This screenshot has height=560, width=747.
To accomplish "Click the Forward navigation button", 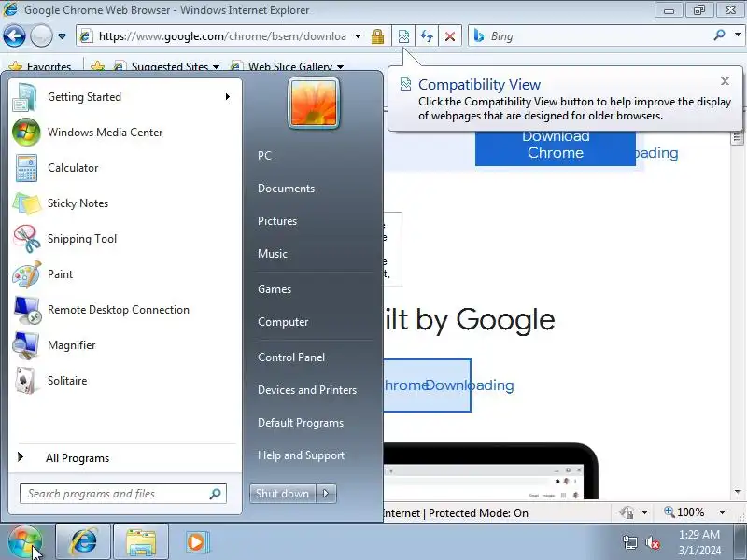I will (x=41, y=35).
